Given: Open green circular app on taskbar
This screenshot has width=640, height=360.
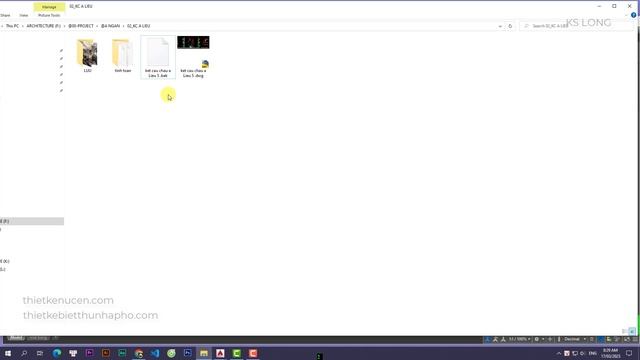Looking at the screenshot, I should (x=171, y=353).
